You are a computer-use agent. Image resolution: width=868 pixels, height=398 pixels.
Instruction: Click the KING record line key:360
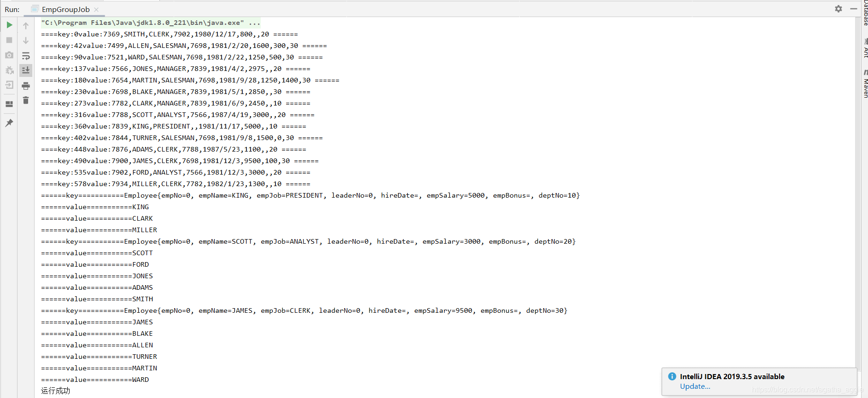click(x=173, y=126)
